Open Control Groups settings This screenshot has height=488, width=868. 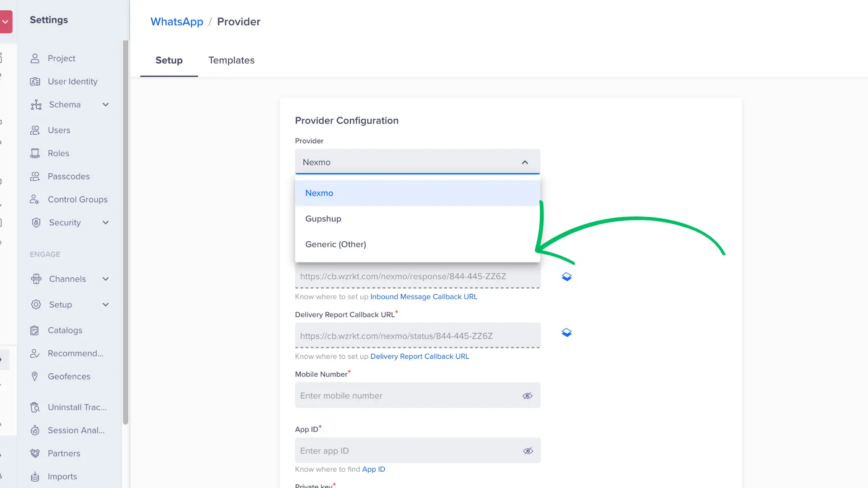click(77, 199)
